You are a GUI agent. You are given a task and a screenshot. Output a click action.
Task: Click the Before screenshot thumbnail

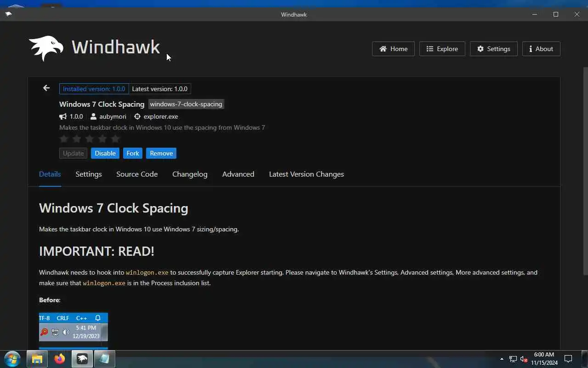click(x=73, y=330)
